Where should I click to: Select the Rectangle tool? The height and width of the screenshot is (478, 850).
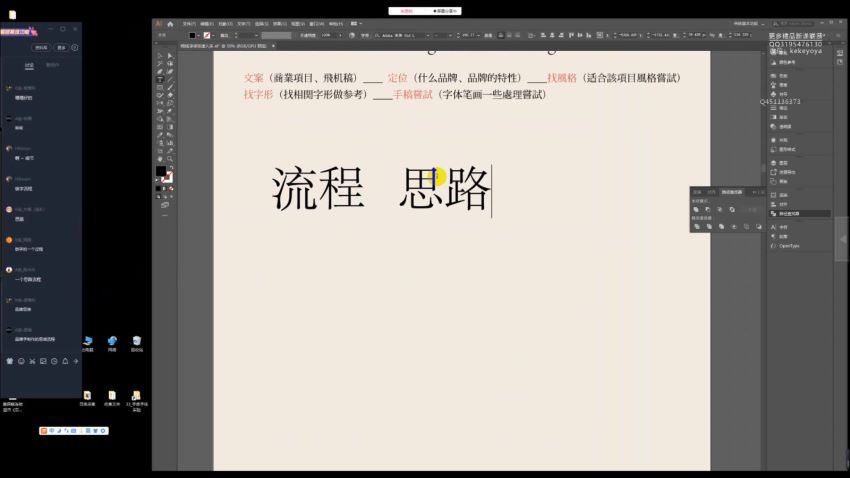tap(159, 87)
